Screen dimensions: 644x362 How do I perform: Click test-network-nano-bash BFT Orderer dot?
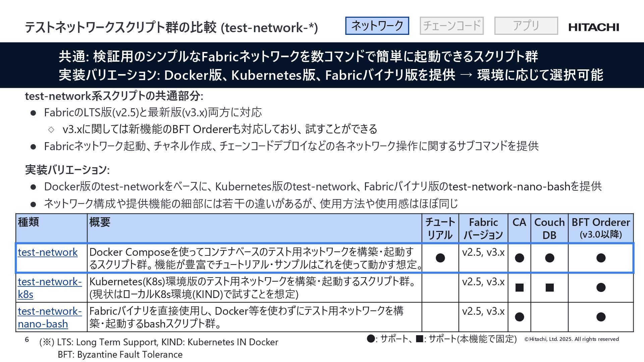601,317
